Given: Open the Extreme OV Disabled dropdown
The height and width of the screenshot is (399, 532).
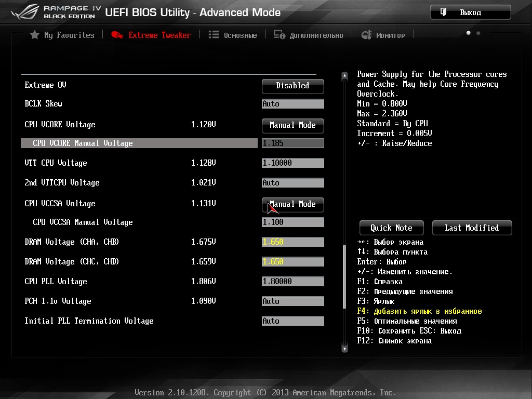Looking at the screenshot, I should (x=293, y=86).
